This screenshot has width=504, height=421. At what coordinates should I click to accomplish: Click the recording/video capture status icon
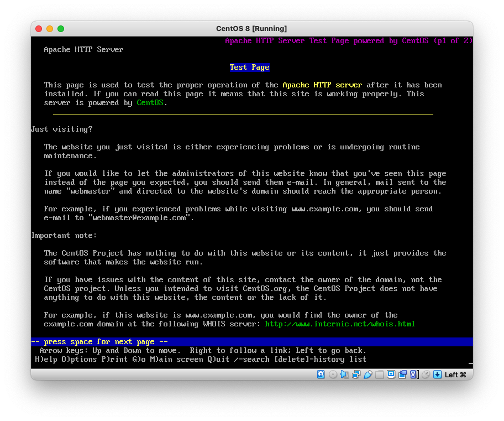click(402, 375)
